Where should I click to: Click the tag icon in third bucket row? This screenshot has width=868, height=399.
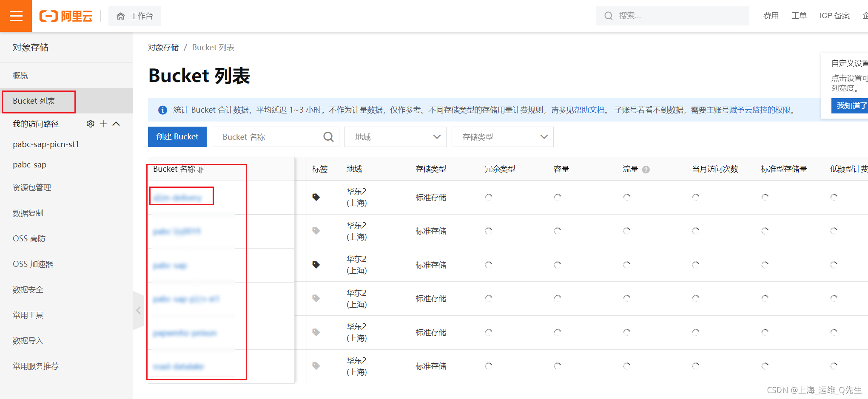click(316, 265)
